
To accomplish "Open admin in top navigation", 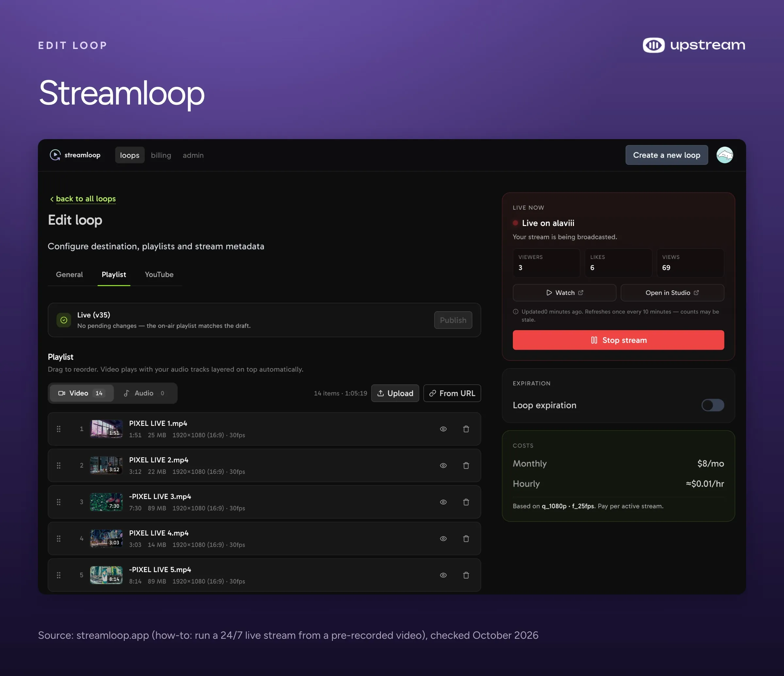I will tap(193, 155).
